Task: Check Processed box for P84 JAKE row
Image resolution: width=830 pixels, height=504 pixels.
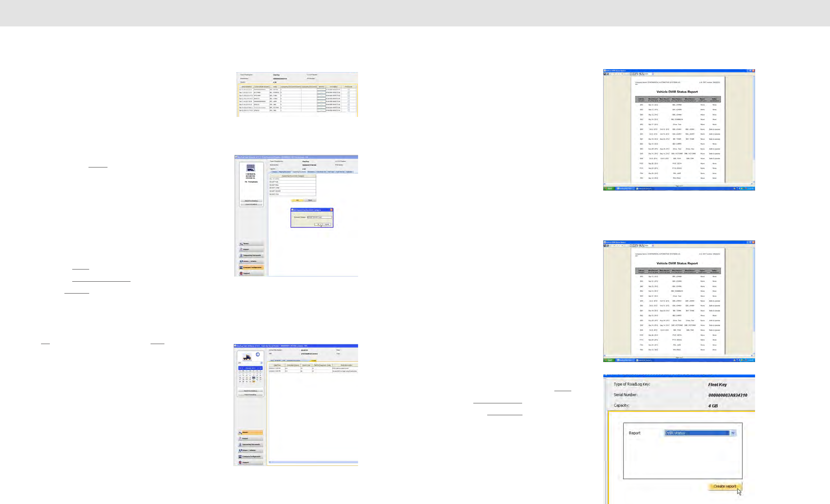Action: click(x=349, y=104)
